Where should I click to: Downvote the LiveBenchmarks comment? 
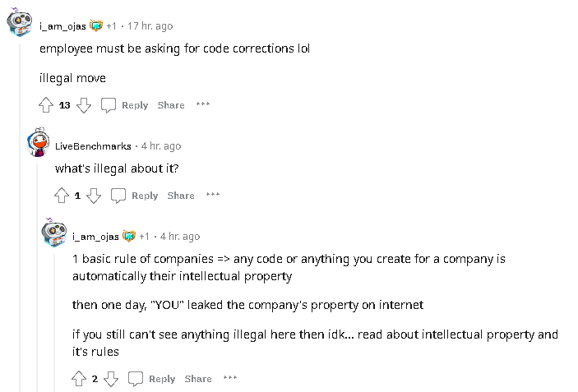(x=94, y=196)
